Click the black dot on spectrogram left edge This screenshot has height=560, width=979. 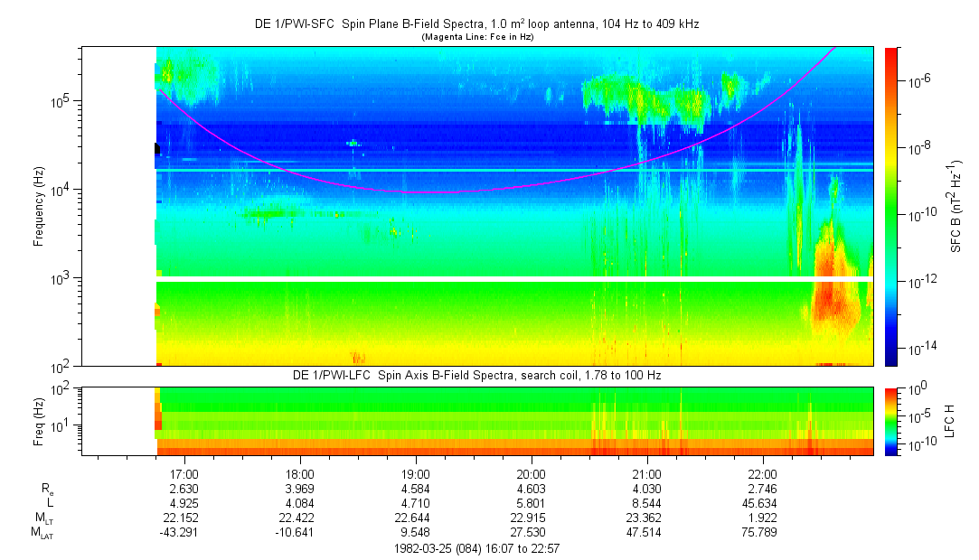pos(156,149)
